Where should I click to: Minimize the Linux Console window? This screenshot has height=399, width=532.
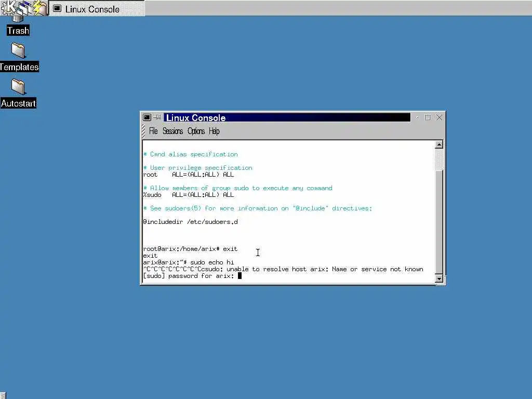(417, 117)
